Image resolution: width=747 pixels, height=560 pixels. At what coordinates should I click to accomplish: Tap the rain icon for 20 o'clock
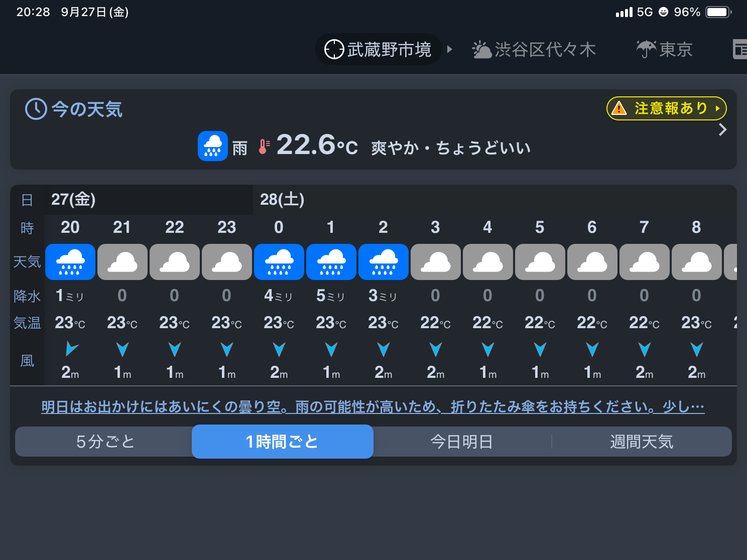70,262
